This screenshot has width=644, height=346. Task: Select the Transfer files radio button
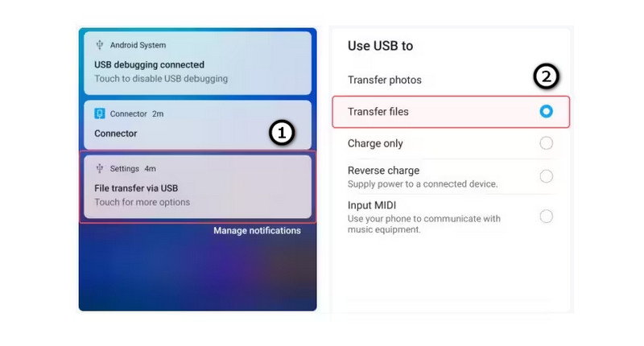(x=547, y=111)
